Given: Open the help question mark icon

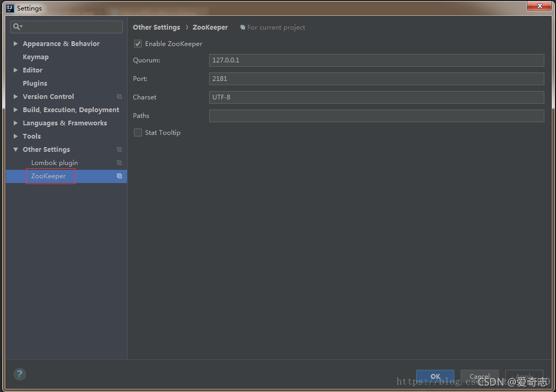Looking at the screenshot, I should 20,375.
